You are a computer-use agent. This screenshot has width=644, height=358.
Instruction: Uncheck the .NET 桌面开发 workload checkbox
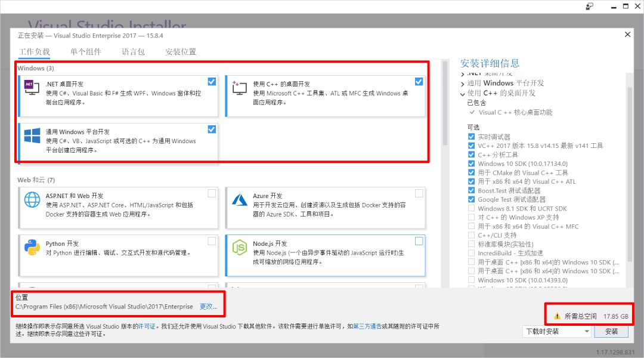click(212, 82)
